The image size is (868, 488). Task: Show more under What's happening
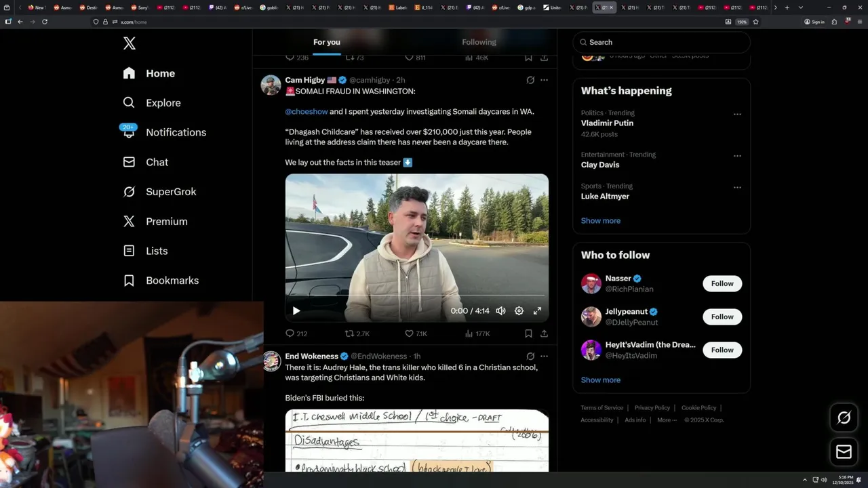click(x=601, y=221)
